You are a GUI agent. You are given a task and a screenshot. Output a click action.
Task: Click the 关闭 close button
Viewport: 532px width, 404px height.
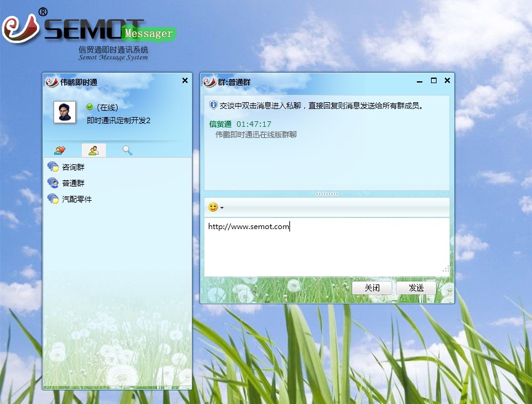[x=372, y=288]
